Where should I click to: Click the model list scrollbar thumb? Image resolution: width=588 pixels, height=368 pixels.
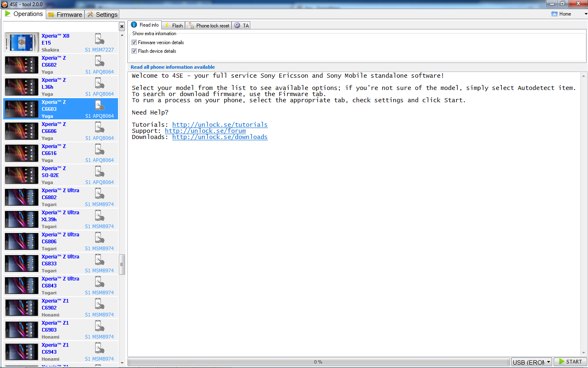(122, 265)
